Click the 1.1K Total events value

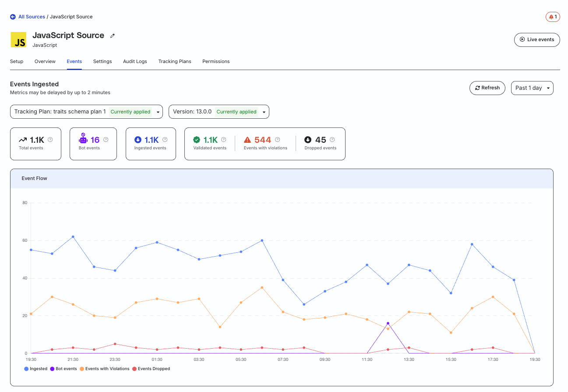pyautogui.click(x=37, y=140)
